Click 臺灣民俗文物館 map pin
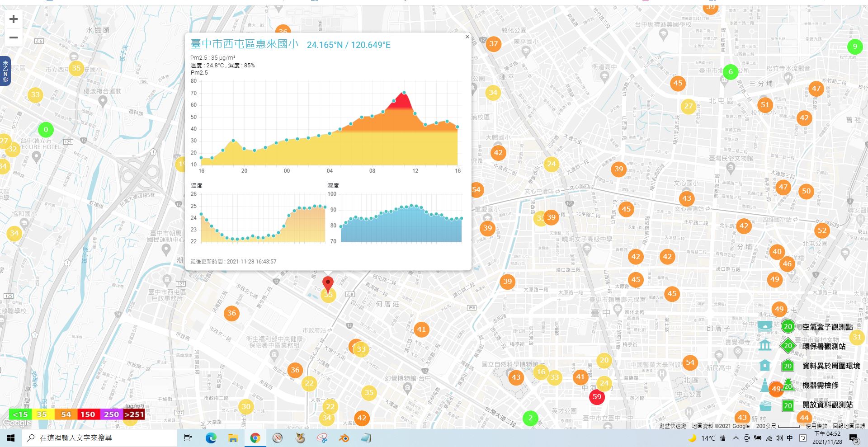Viewport: 868px width, 447px height. coord(731,169)
